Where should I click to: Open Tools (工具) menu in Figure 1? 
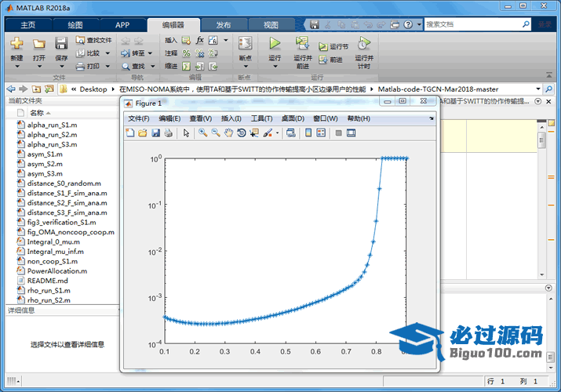pos(261,118)
